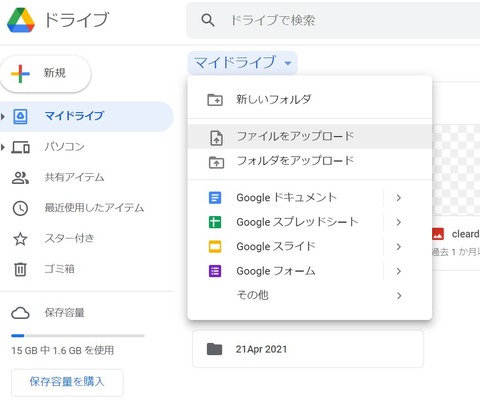This screenshot has height=402, width=480.
Task: Expand the マイドライブ tree in sidebar
Action: (3, 116)
